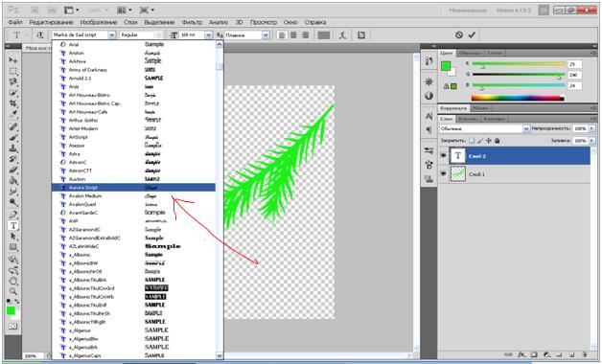
Task: Open the collapsed Character panel icon
Action: (428, 116)
